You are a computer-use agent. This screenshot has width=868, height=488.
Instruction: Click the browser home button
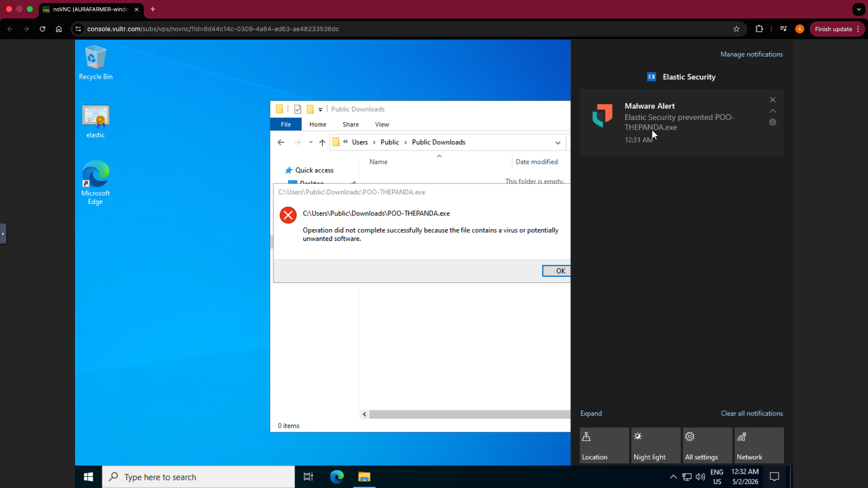pyautogui.click(x=59, y=29)
